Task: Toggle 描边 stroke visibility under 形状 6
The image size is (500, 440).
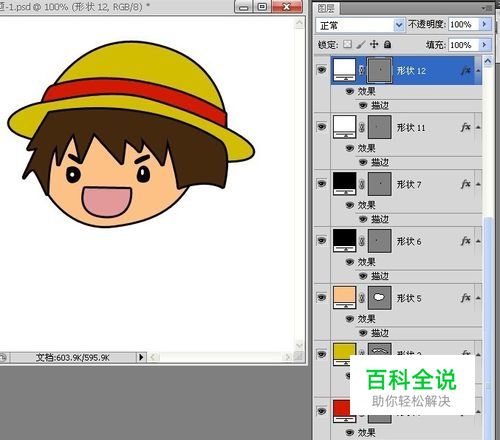Action: click(x=363, y=276)
